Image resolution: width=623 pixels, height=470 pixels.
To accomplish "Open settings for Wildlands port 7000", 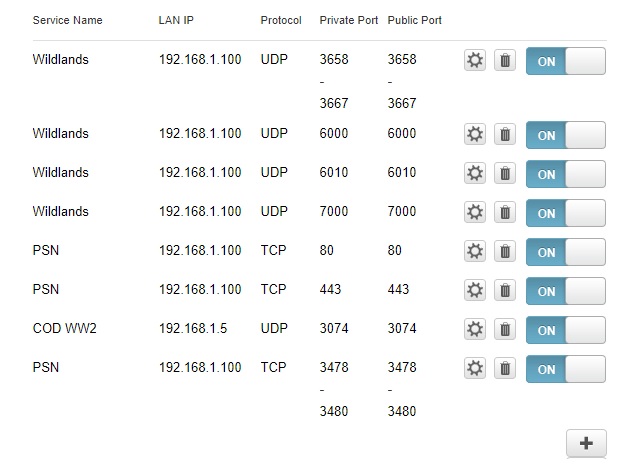I will [x=475, y=213].
